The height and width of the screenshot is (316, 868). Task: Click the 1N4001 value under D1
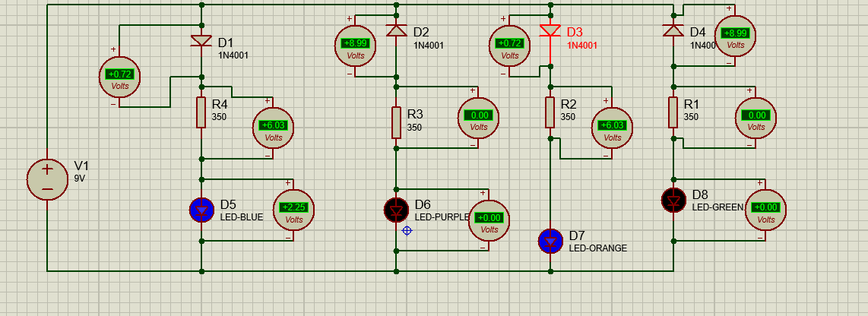[x=233, y=55]
